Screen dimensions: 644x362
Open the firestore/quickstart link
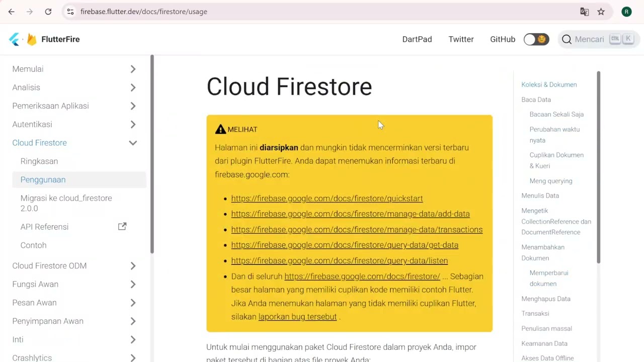pos(327,199)
